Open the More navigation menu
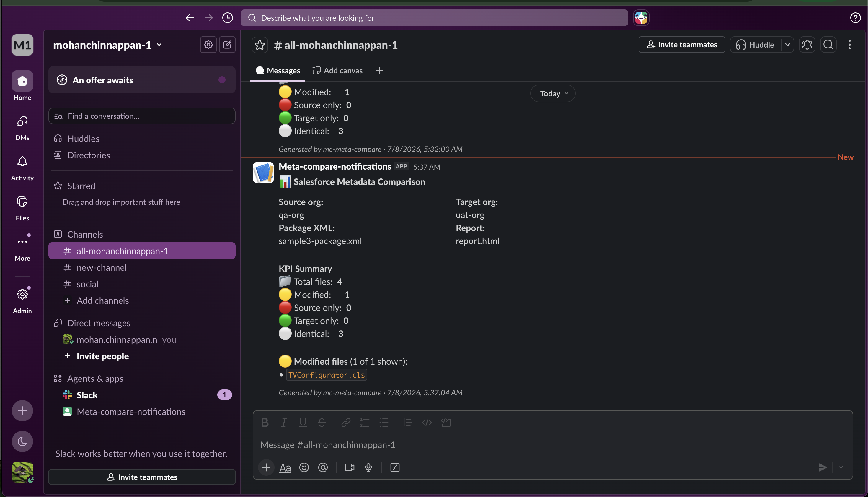Screen dimensions: 868x497 pyautogui.click(x=22, y=248)
